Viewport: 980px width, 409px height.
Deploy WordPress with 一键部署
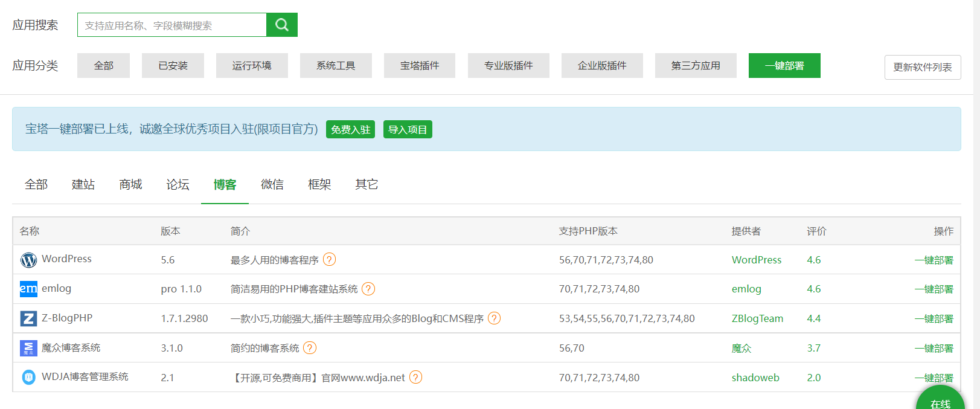pyautogui.click(x=934, y=260)
